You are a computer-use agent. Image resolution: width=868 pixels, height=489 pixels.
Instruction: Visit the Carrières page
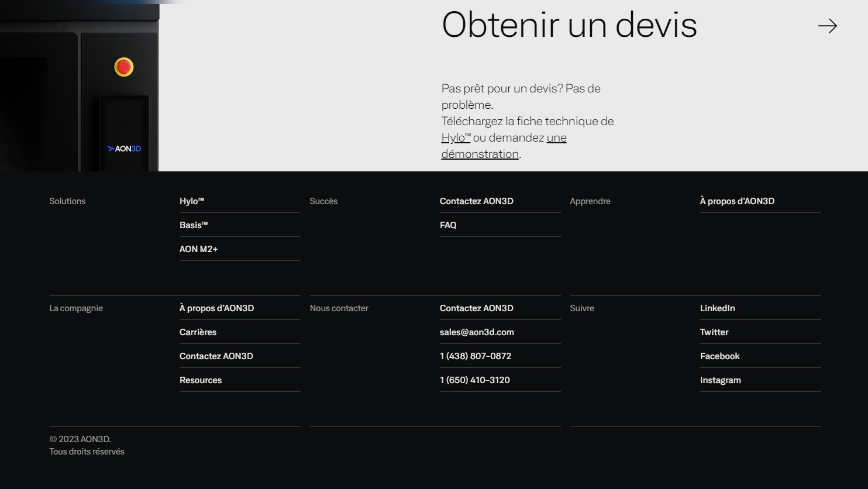[198, 332]
